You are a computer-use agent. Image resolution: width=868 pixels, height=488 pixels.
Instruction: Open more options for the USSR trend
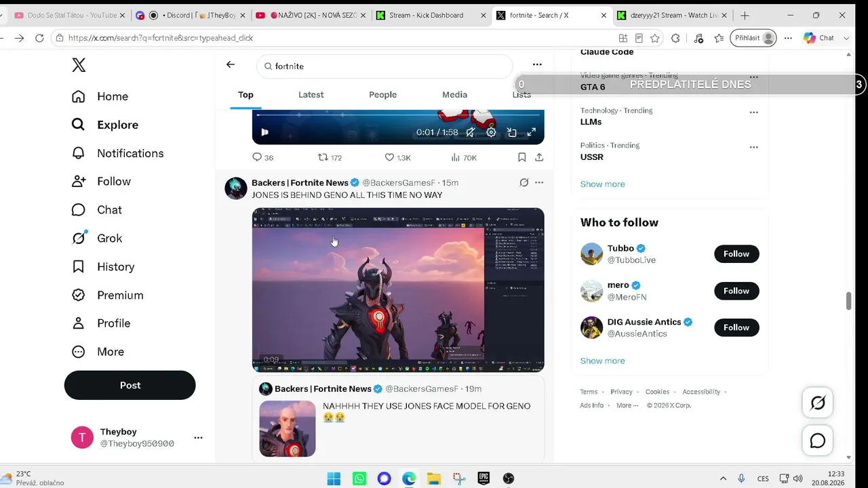753,147
